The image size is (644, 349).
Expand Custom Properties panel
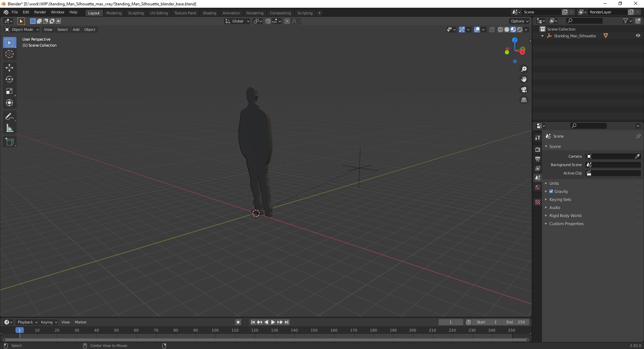tap(566, 223)
